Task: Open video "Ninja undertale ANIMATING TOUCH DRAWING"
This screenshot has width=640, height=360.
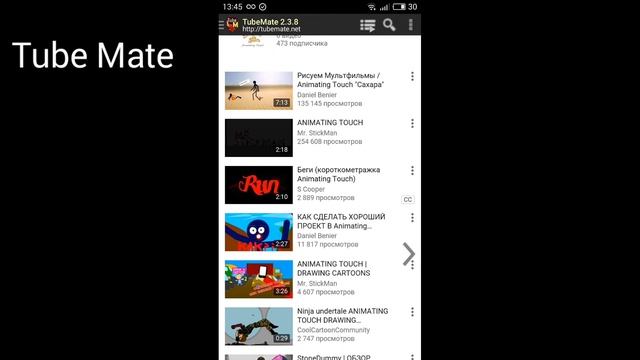Action: [x=342, y=316]
